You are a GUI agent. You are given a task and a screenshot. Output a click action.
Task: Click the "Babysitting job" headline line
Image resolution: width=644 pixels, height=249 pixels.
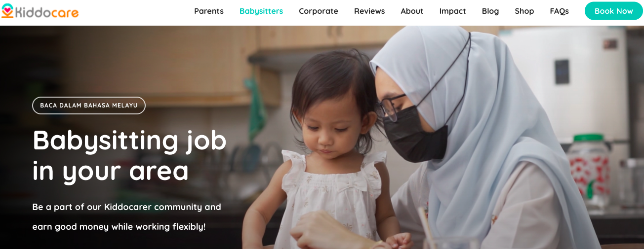pyautogui.click(x=129, y=141)
